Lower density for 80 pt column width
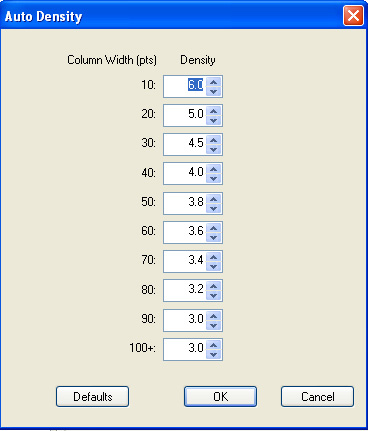368x431 pixels. point(213,295)
